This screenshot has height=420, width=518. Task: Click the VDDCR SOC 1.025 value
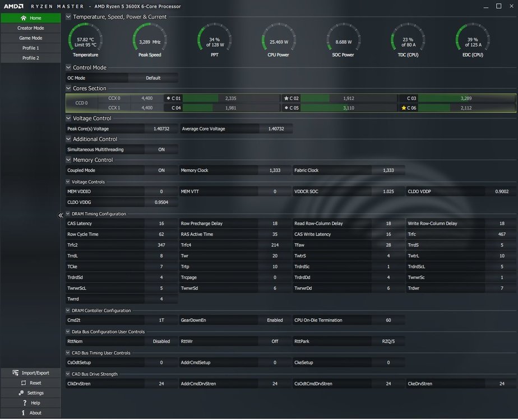click(388, 192)
